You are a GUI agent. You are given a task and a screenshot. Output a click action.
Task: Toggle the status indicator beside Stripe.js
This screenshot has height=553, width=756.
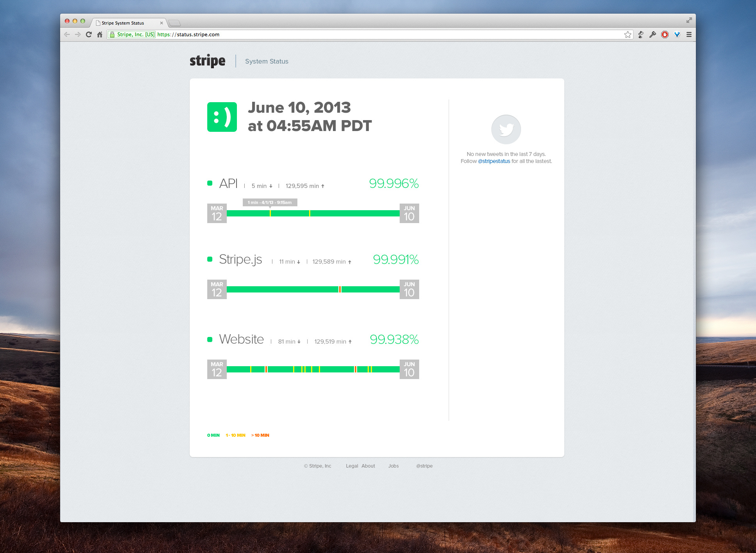tap(209, 258)
